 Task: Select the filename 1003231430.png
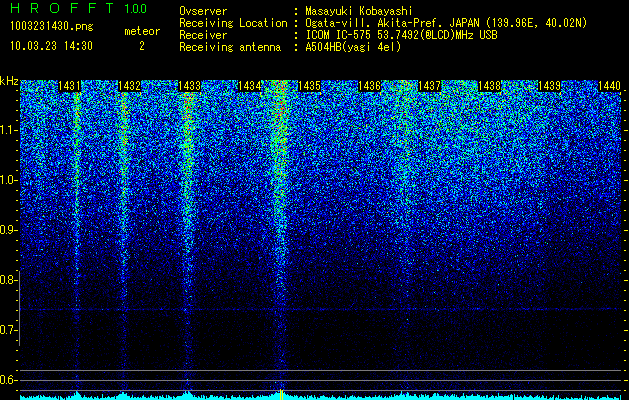click(52, 27)
